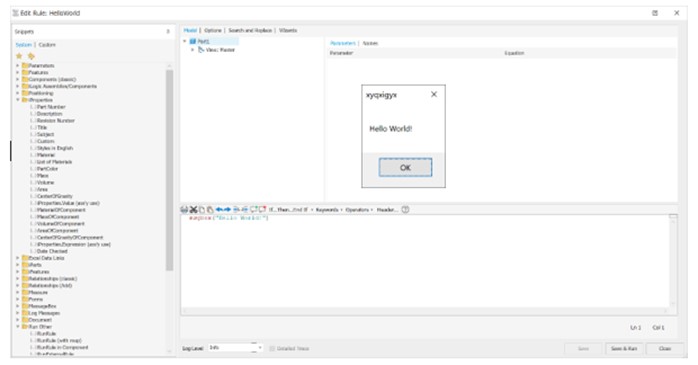Expand the Positioning folder

[x=18, y=93]
